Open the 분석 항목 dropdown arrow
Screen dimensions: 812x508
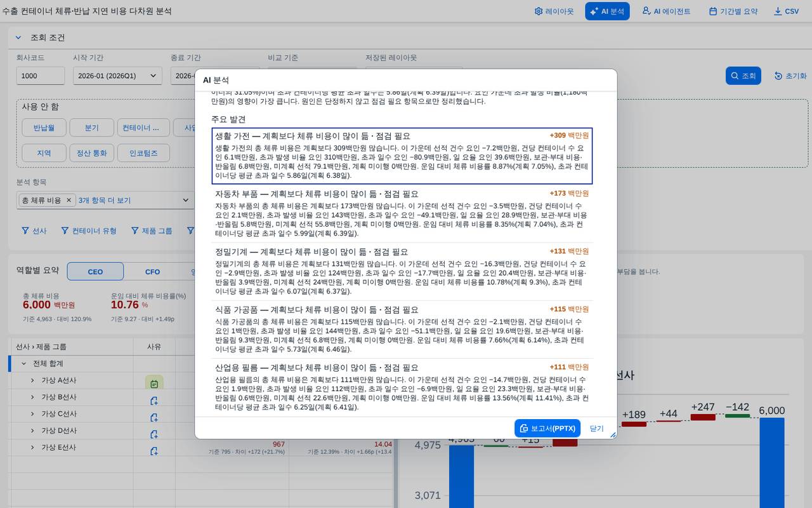(x=186, y=200)
